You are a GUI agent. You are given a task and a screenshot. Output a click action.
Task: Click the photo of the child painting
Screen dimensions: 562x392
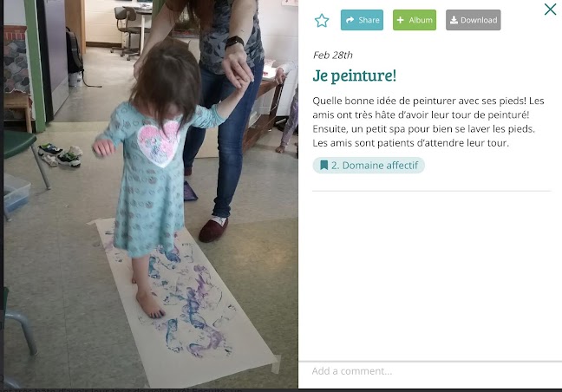(x=151, y=194)
